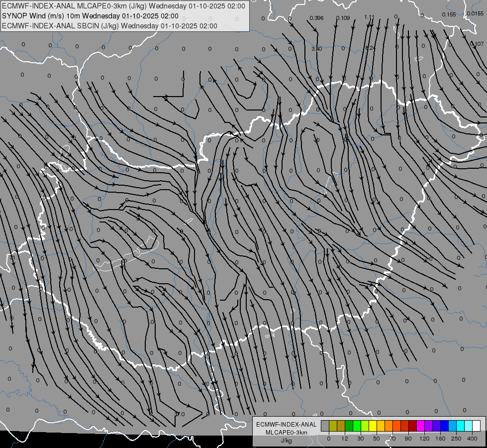The image size is (487, 448).
Task: Click the legend unit J/kg
Action: 287,441
